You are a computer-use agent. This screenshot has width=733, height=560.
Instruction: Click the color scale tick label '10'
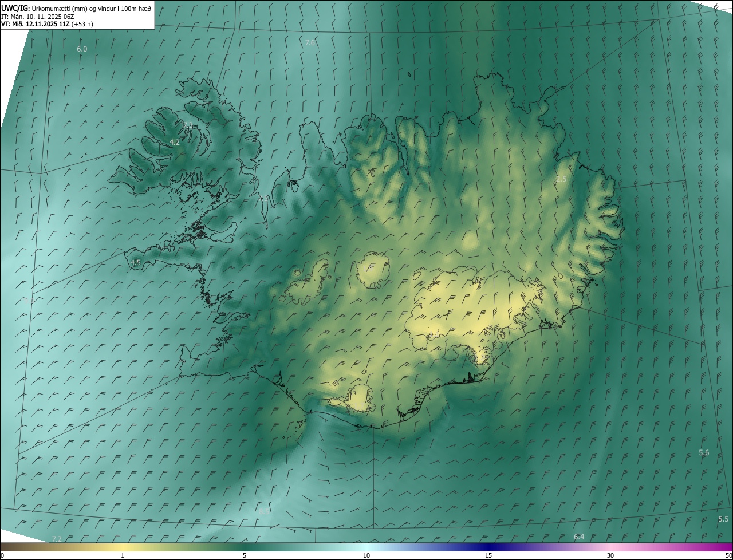click(x=366, y=555)
